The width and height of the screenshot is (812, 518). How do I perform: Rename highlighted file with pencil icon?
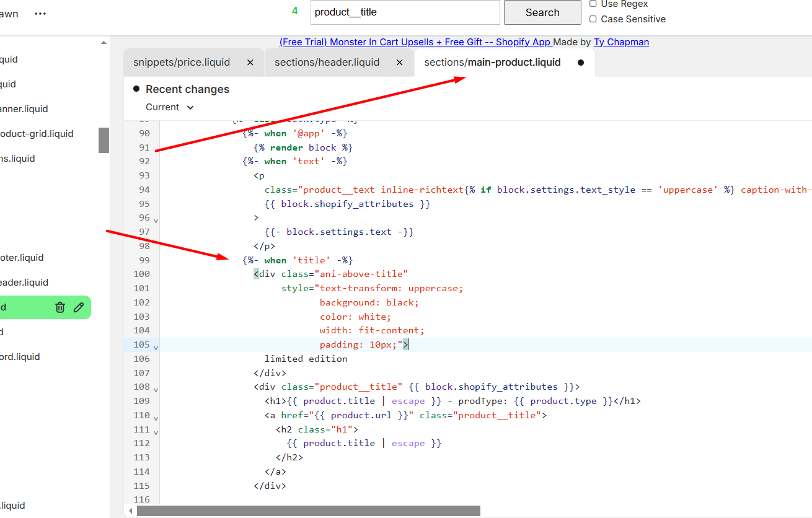[x=79, y=307]
